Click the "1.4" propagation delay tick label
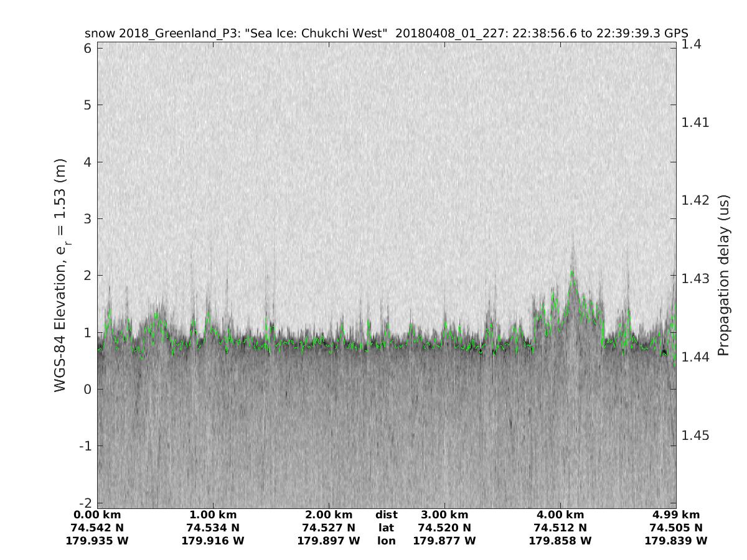Viewport: 747px width, 560px height. click(x=691, y=44)
